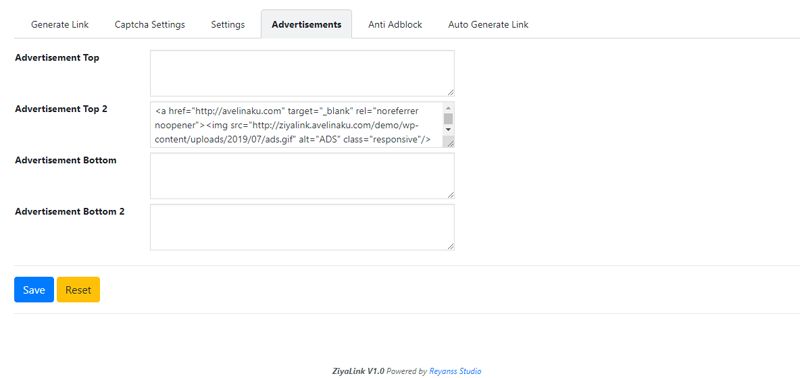
Task: Click scroll up arrow in Top 2 textarea
Action: (x=448, y=108)
